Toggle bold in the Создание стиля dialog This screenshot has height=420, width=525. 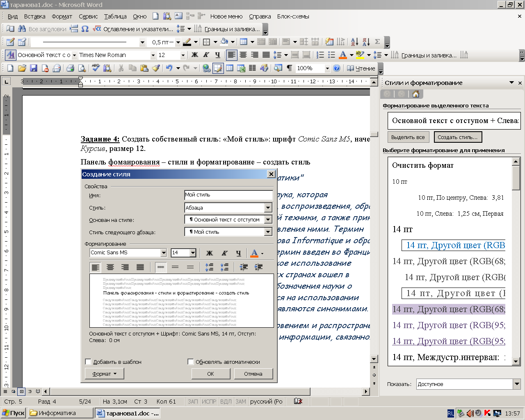pyautogui.click(x=209, y=253)
